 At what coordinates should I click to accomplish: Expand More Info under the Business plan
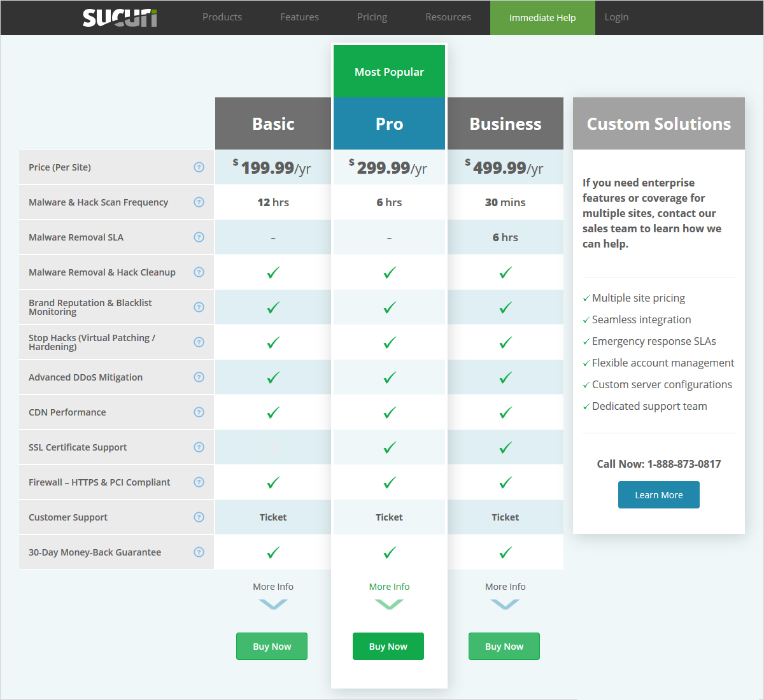[x=505, y=587]
